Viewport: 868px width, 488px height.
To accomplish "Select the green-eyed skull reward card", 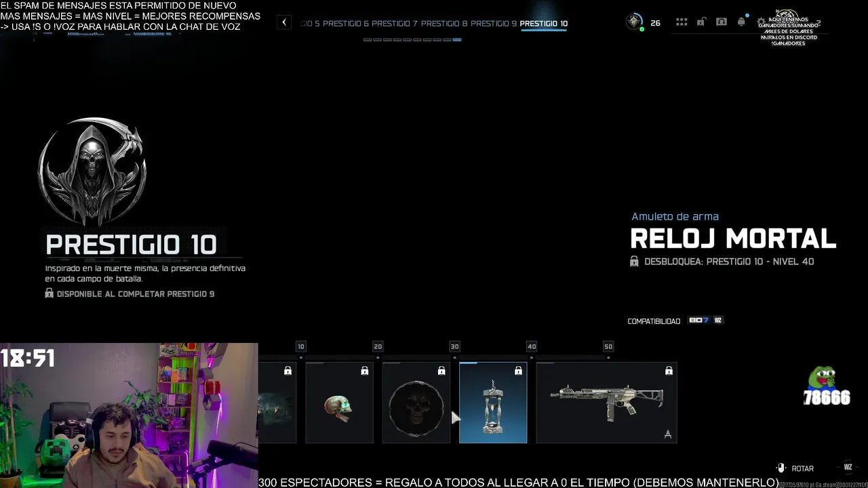I will point(339,403).
